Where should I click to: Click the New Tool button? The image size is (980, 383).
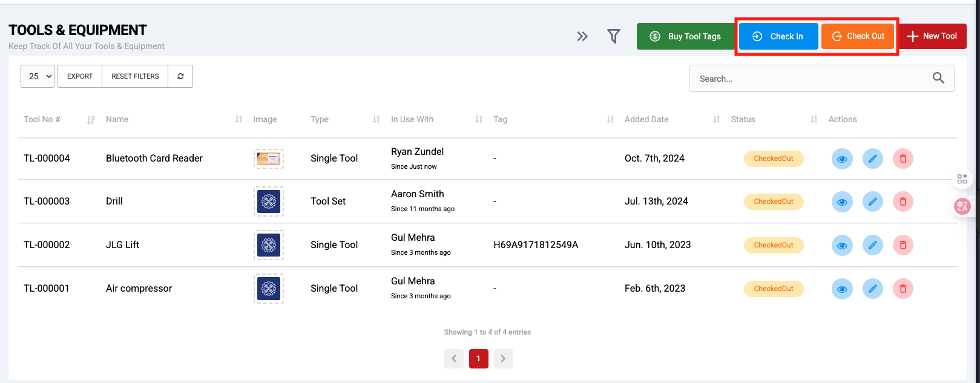(932, 36)
